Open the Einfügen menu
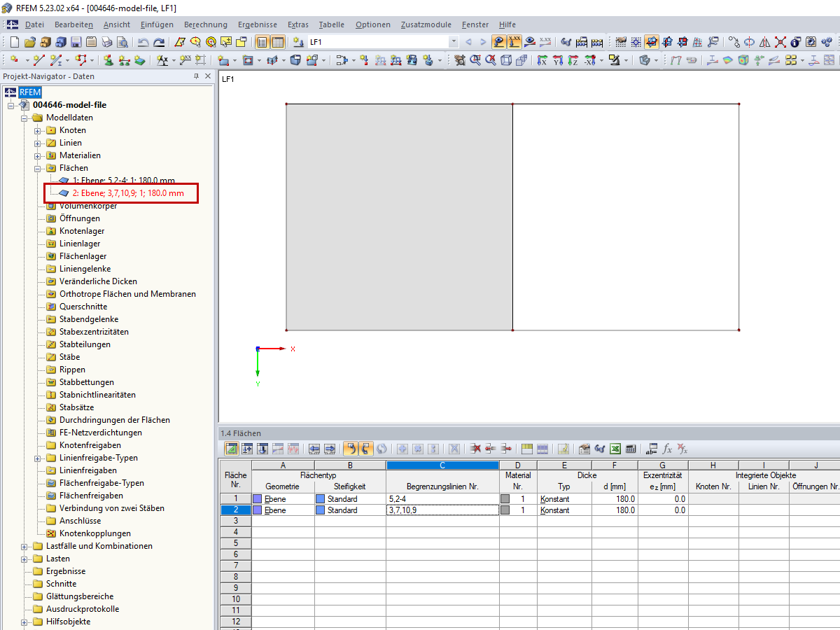This screenshot has width=840, height=630. click(x=157, y=24)
